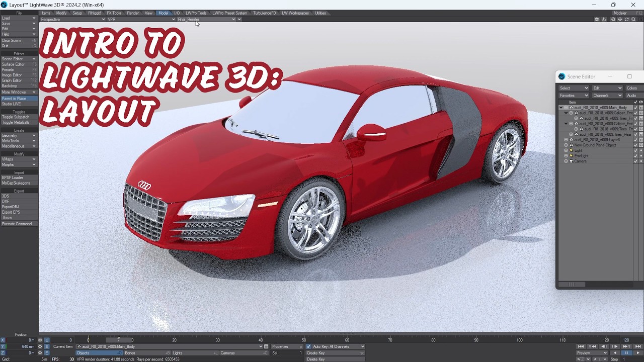Click the eye column header in Scene Editor
The width and height of the screenshot is (644, 362).
[x=641, y=102]
